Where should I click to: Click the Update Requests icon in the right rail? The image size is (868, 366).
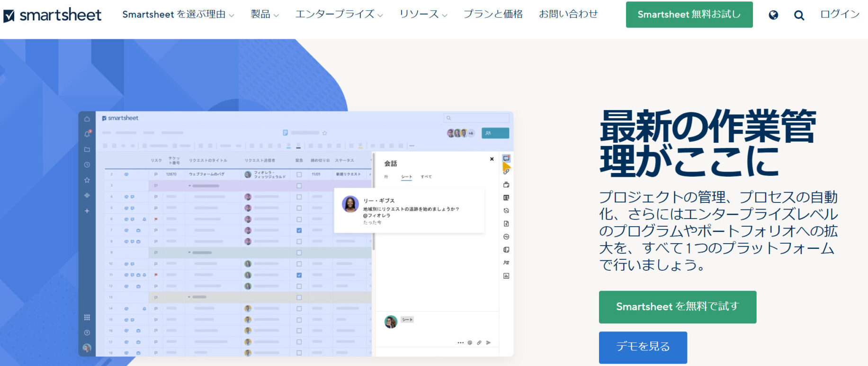tap(506, 210)
